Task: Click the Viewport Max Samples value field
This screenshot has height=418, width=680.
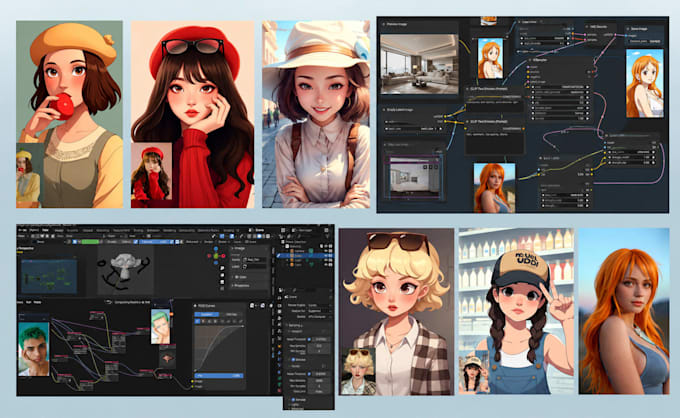Action: [x=319, y=346]
